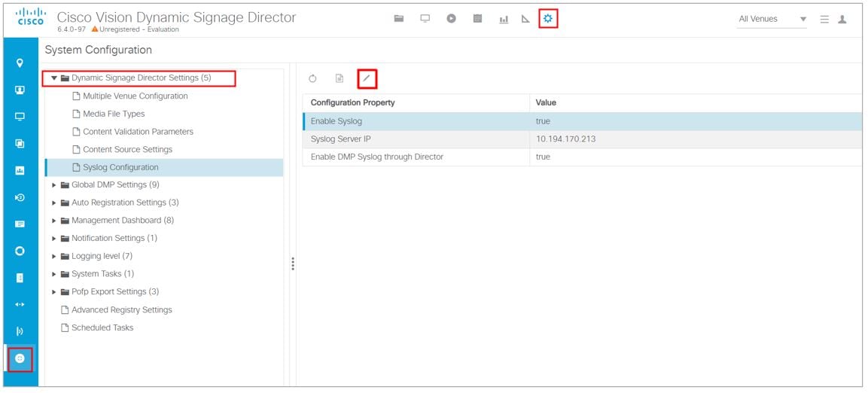The width and height of the screenshot is (868, 393).
Task: Click the location pin icon in left sidebar
Action: tap(20, 63)
